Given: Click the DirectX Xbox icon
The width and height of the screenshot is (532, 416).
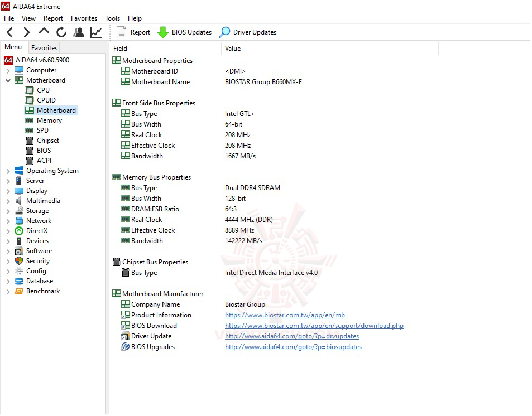Looking at the screenshot, I should (19, 231).
